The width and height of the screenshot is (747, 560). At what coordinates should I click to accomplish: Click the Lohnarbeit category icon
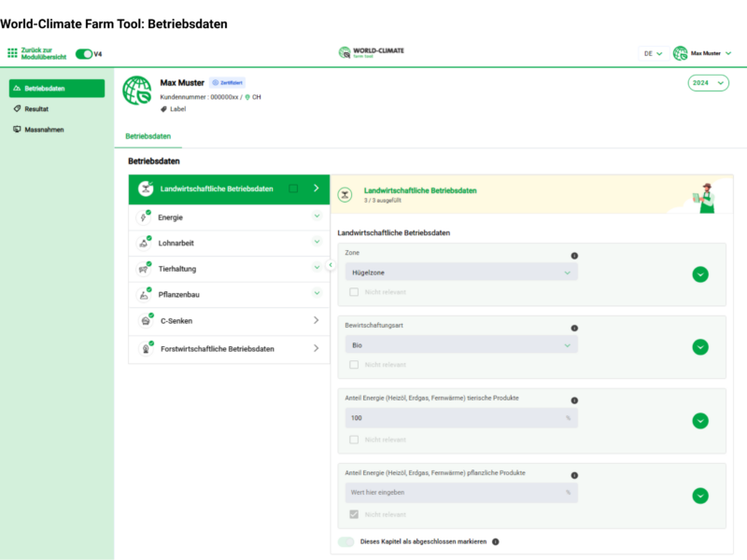pos(144,243)
